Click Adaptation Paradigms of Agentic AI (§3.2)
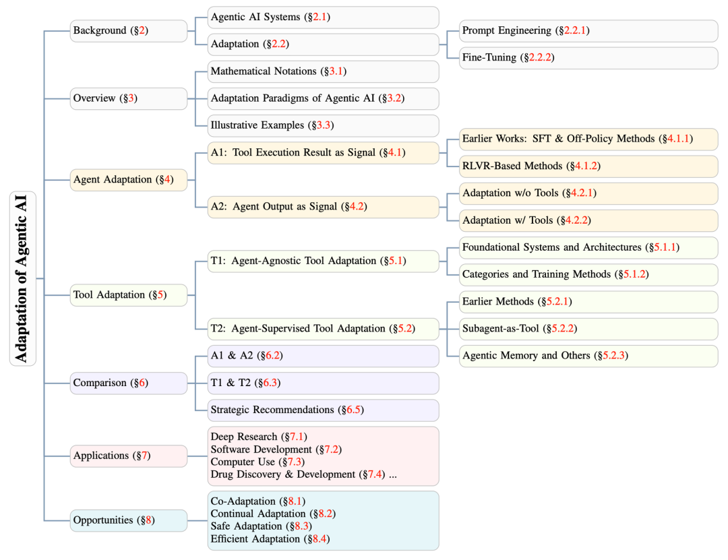The image size is (728, 560). (323, 98)
